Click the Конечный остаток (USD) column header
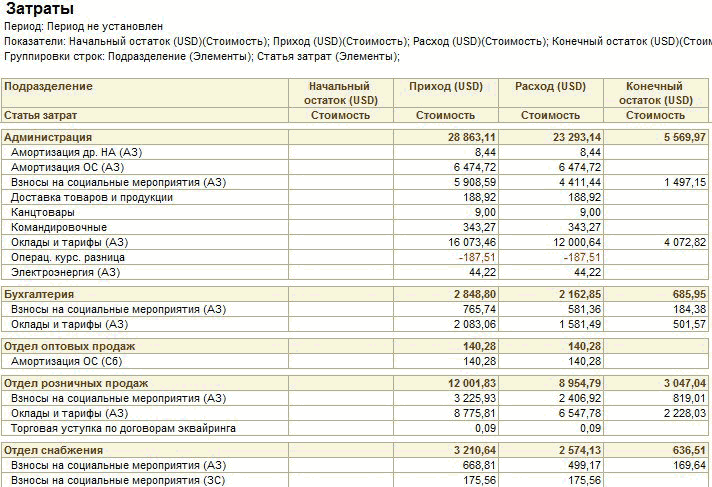Image resolution: width=712 pixels, height=487 pixels. [x=655, y=93]
